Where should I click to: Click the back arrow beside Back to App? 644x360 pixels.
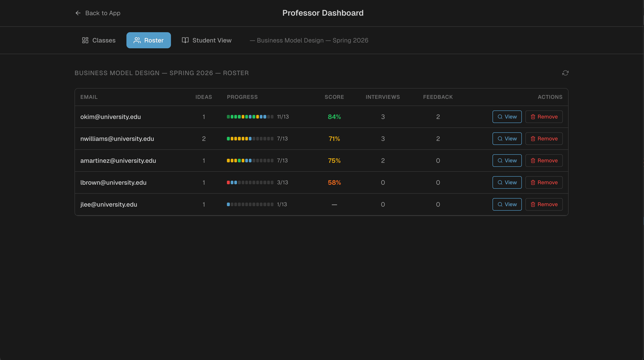78,13
